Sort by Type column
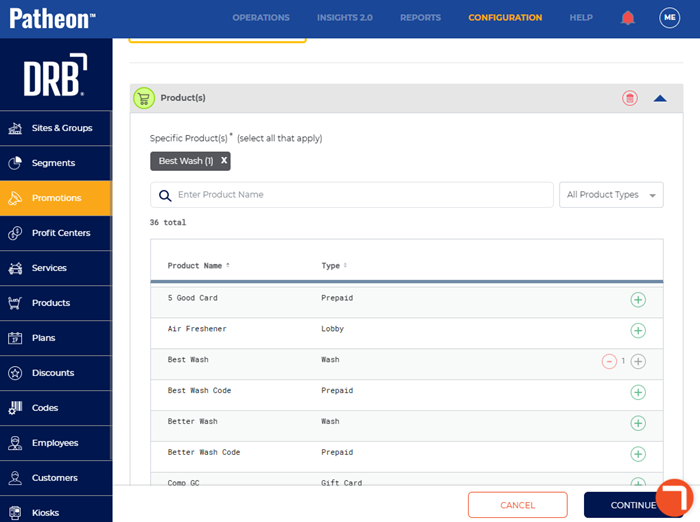The width and height of the screenshot is (700, 522). 334,266
